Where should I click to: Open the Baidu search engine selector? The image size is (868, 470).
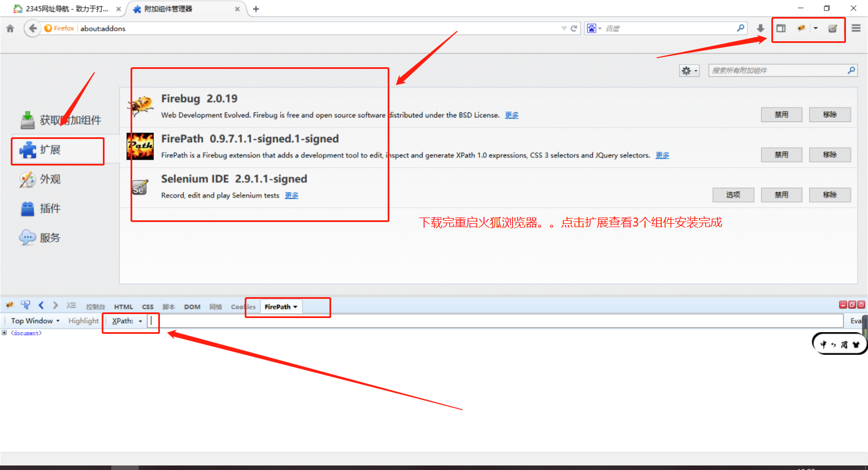coord(593,28)
